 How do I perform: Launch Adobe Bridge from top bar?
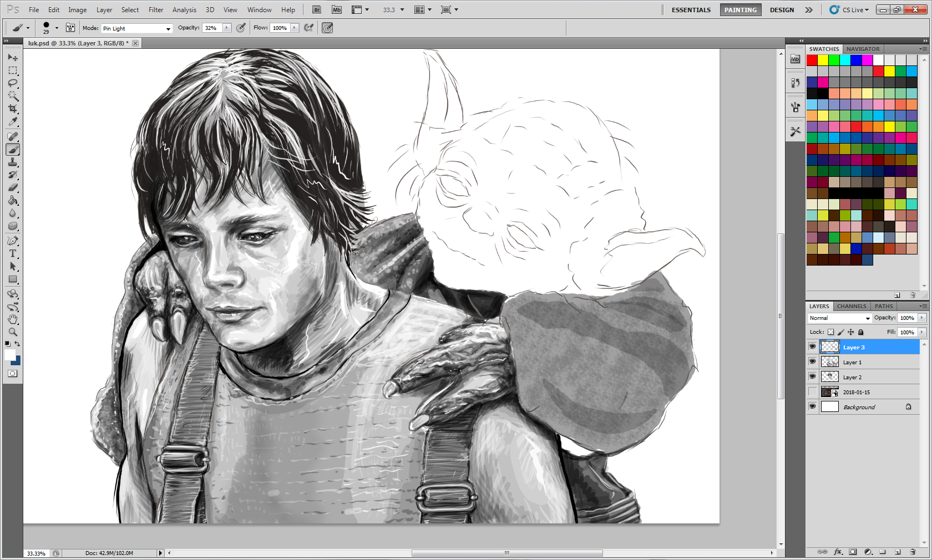[x=317, y=9]
